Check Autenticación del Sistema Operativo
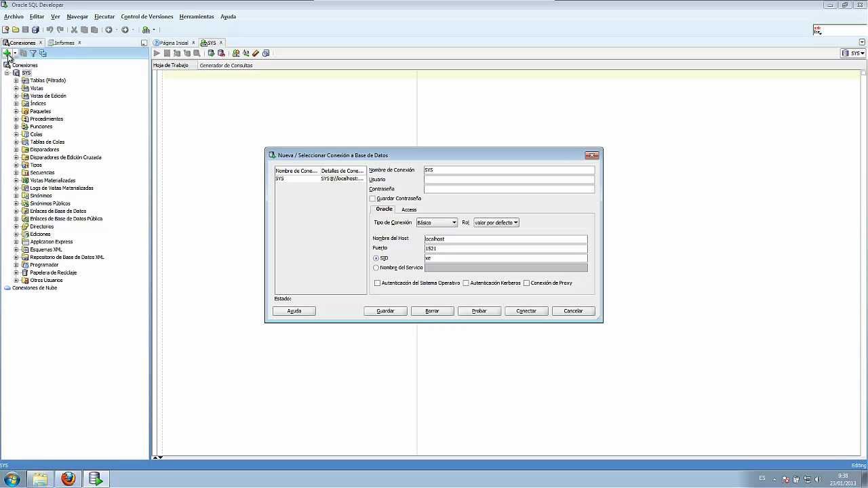The width and height of the screenshot is (868, 488). pos(378,283)
